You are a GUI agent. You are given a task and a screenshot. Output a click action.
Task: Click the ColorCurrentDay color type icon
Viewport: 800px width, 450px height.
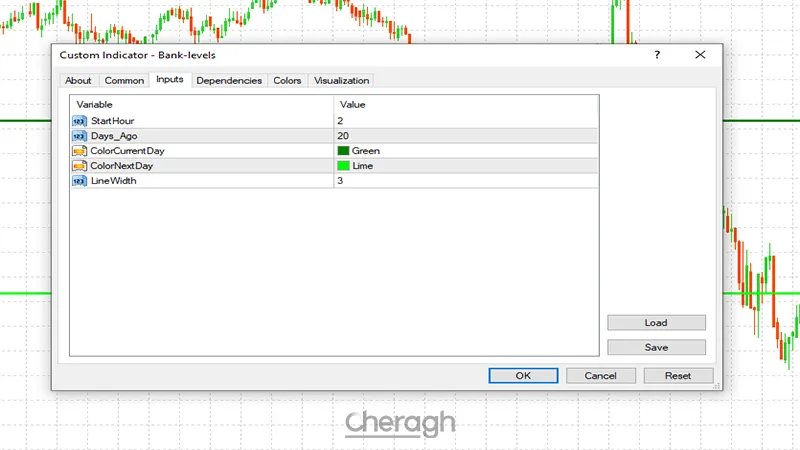pos(79,150)
